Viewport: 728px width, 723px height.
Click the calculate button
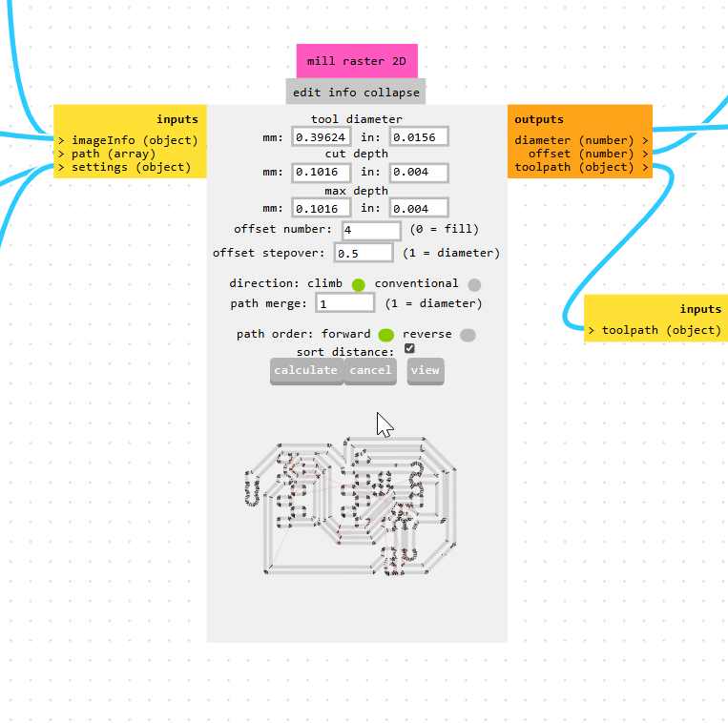coord(306,371)
